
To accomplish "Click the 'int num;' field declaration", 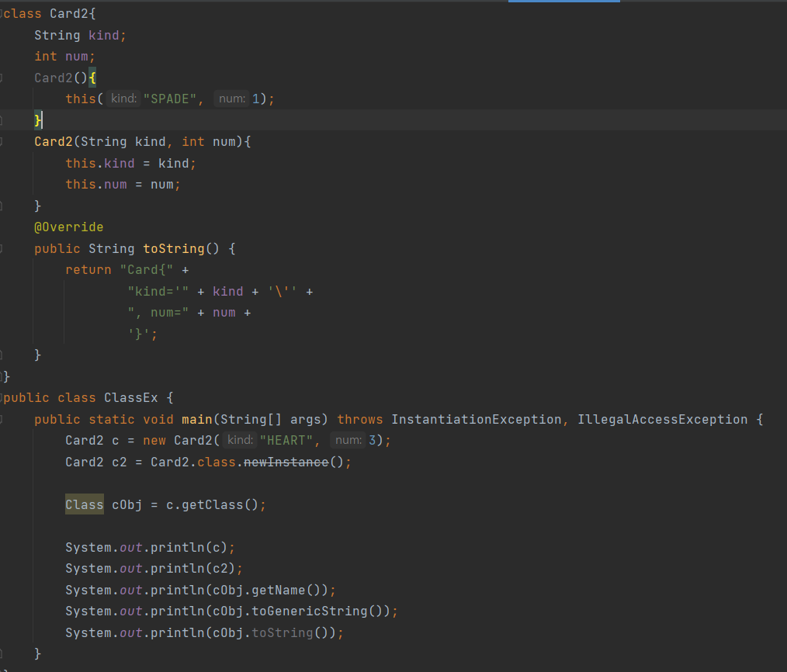I will tap(64, 56).
